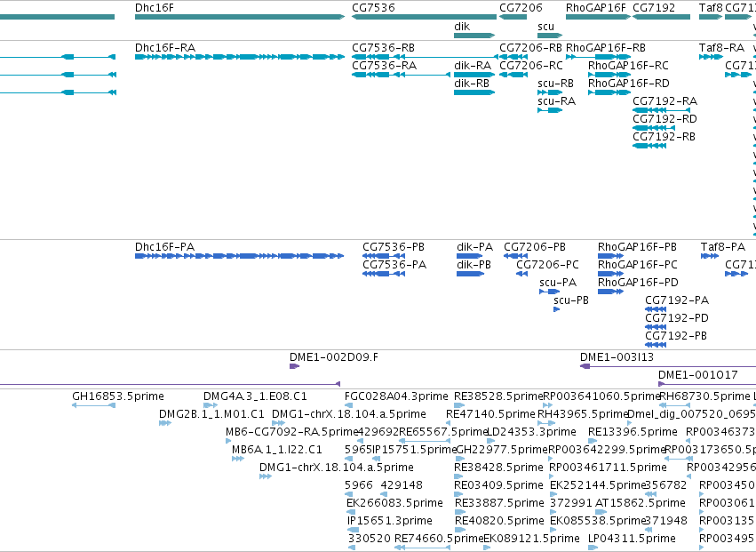The height and width of the screenshot is (552, 756).
Task: Click the FGC028A04.3prime EST
Action: (349, 406)
